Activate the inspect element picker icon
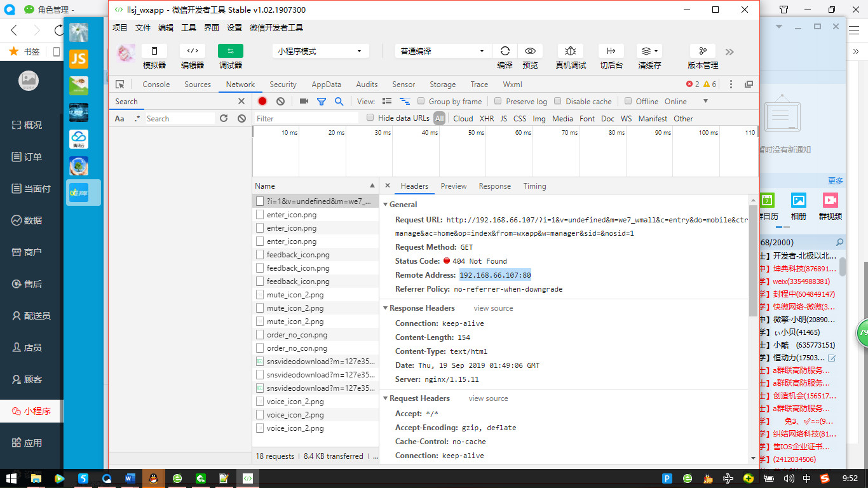 (119, 85)
